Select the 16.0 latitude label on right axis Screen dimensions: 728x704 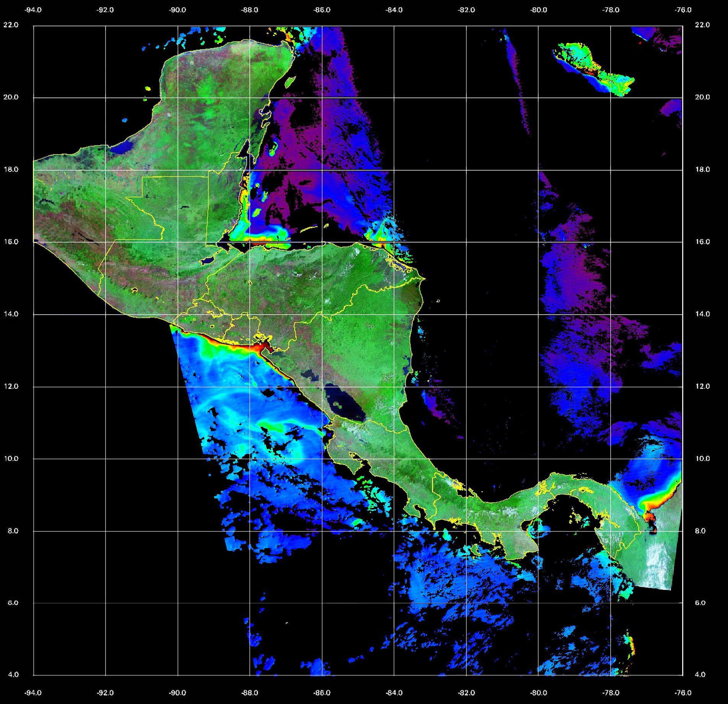pyautogui.click(x=702, y=242)
